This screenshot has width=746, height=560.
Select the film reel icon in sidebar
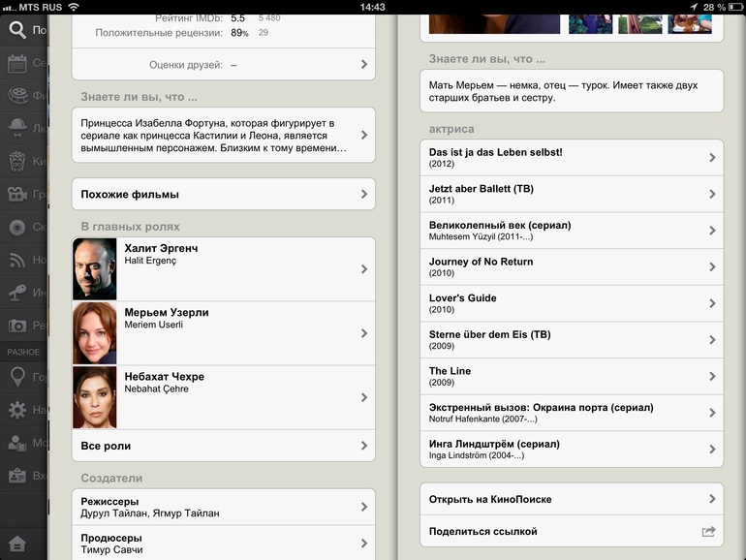16,95
